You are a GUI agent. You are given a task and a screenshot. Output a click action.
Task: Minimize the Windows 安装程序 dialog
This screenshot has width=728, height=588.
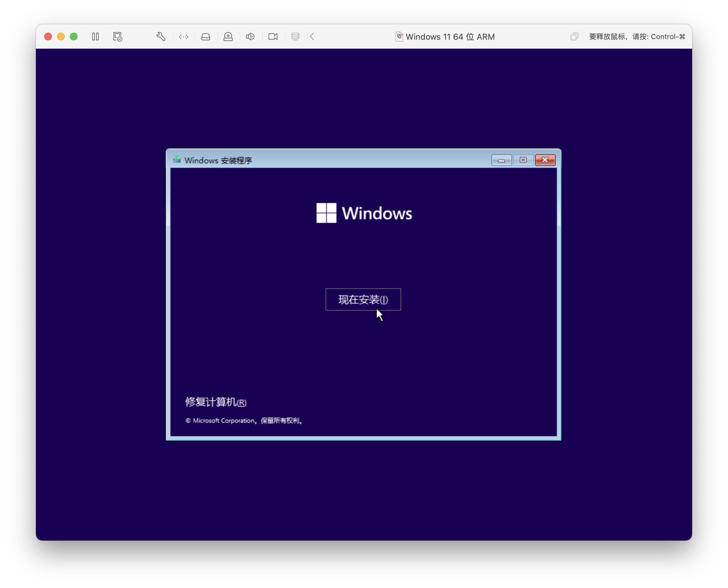[x=501, y=160]
